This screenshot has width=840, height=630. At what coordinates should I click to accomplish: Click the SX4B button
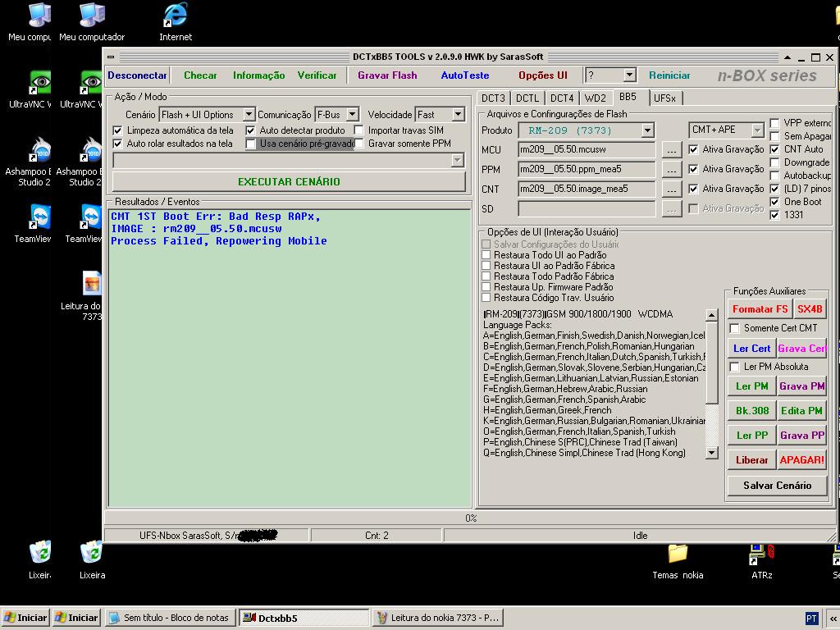click(810, 309)
